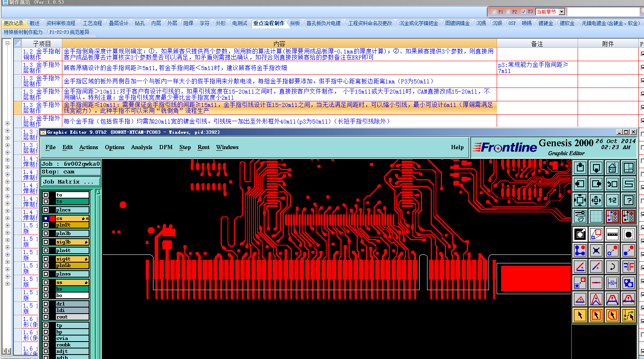Image resolution: width=644 pixels, height=359 pixels.
Task: Open the P1-P2-P3规范差异 tab
Action: (69, 32)
